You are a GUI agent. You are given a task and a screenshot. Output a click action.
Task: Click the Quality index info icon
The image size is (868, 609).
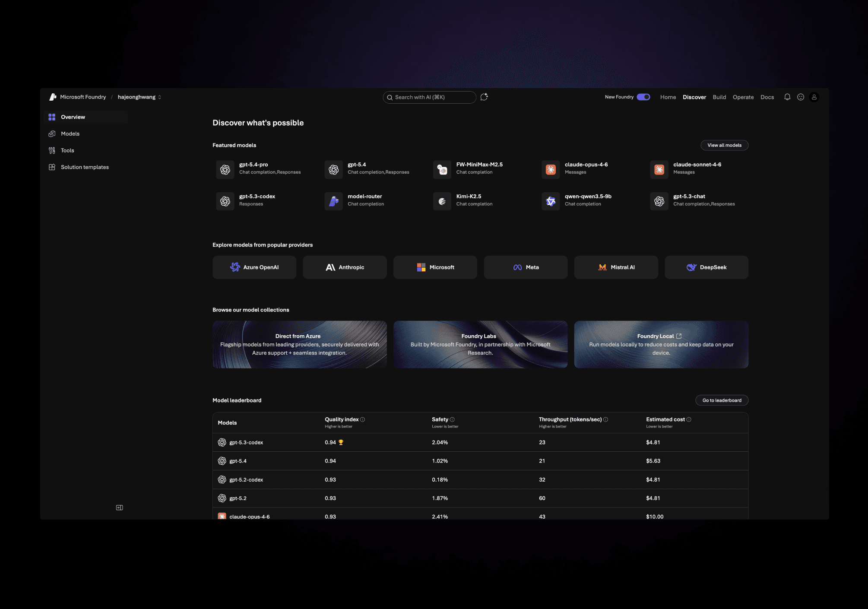click(362, 419)
